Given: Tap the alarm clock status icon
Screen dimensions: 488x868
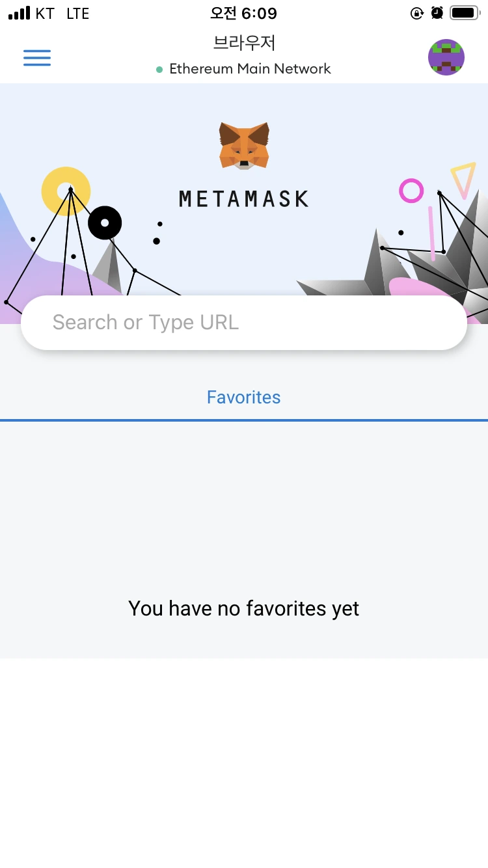Looking at the screenshot, I should (437, 13).
